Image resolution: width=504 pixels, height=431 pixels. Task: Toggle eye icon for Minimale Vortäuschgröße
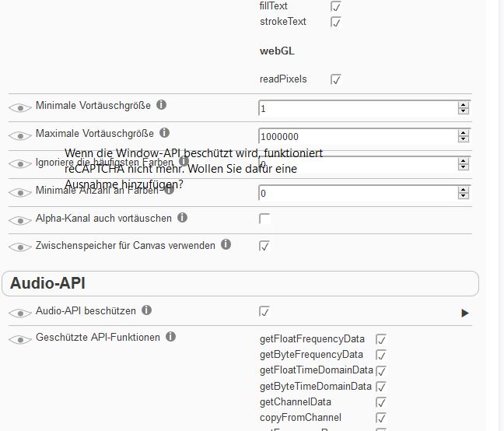[x=20, y=108]
